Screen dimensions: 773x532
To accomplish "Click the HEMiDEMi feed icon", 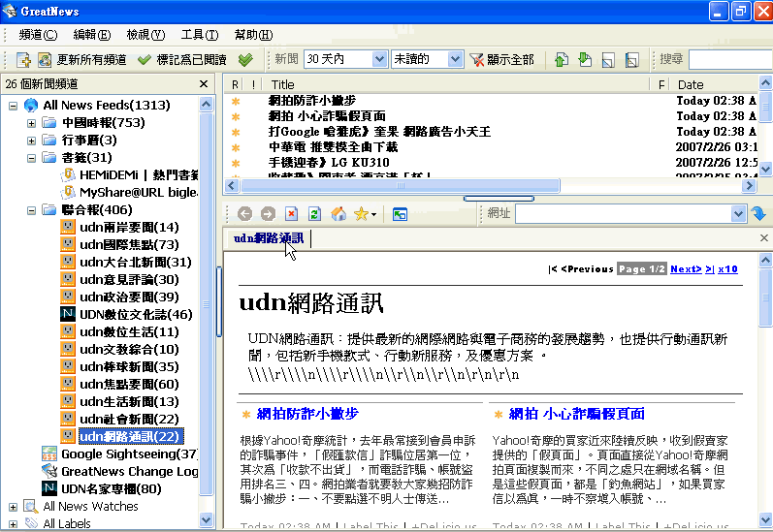I will pyautogui.click(x=68, y=174).
